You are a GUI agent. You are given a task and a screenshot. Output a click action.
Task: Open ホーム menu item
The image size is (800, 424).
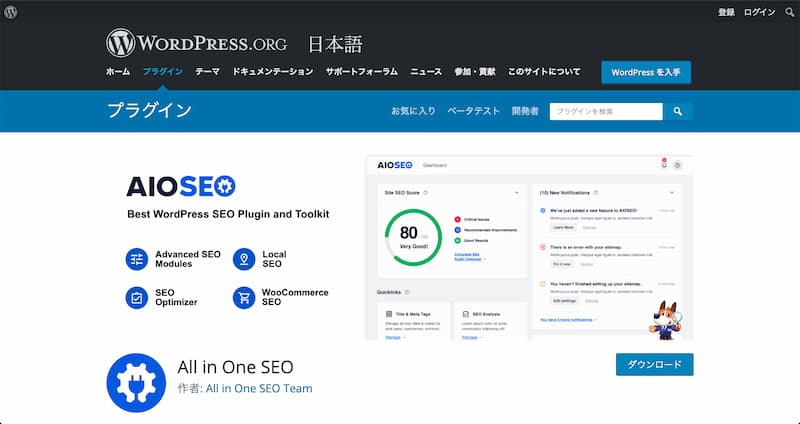[x=118, y=72]
